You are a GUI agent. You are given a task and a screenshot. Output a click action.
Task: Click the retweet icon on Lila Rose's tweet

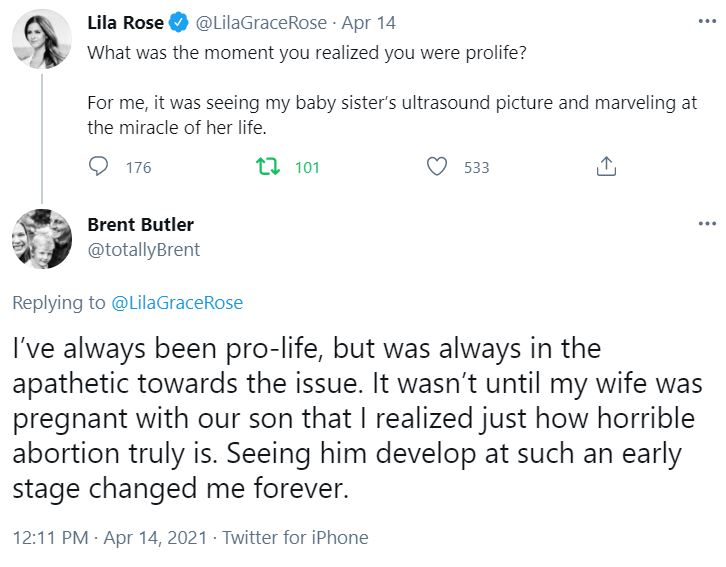[x=267, y=167]
